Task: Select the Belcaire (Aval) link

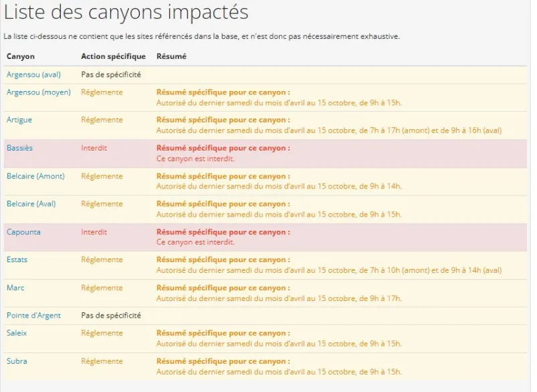Action: [x=31, y=203]
